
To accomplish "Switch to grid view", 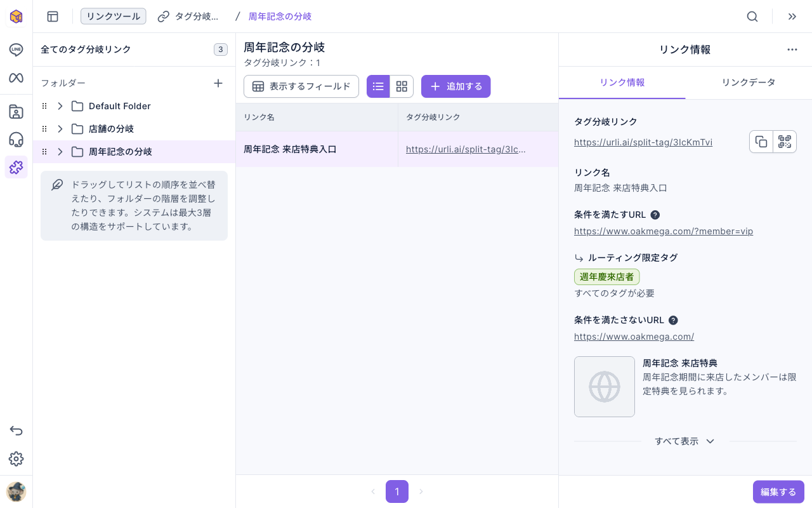I will tap(402, 86).
